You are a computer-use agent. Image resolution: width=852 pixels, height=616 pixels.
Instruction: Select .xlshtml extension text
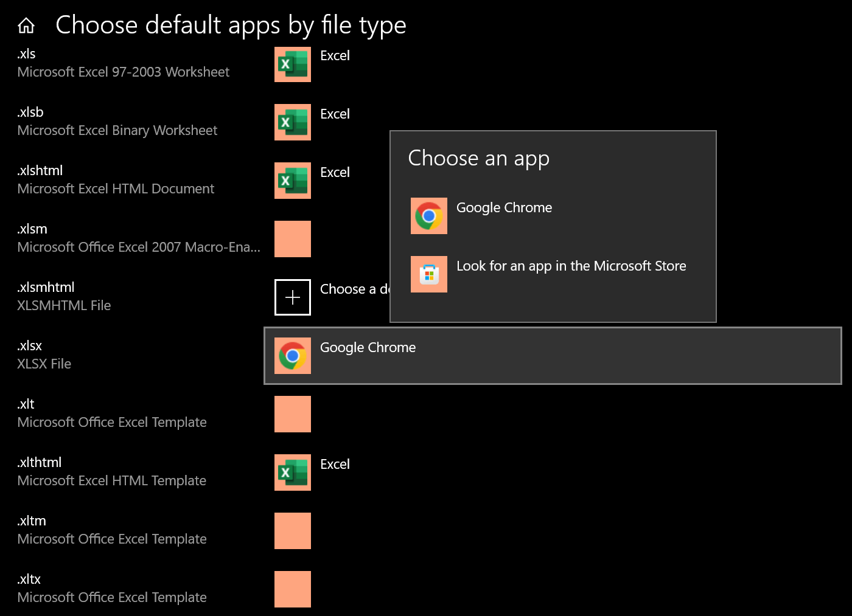tap(40, 170)
